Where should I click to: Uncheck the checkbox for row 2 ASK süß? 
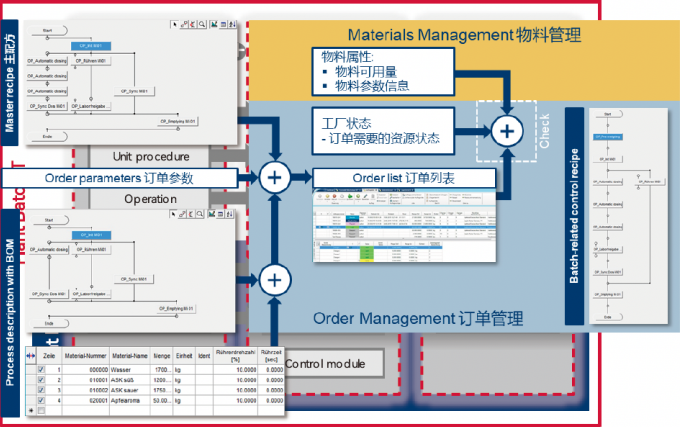[41, 380]
